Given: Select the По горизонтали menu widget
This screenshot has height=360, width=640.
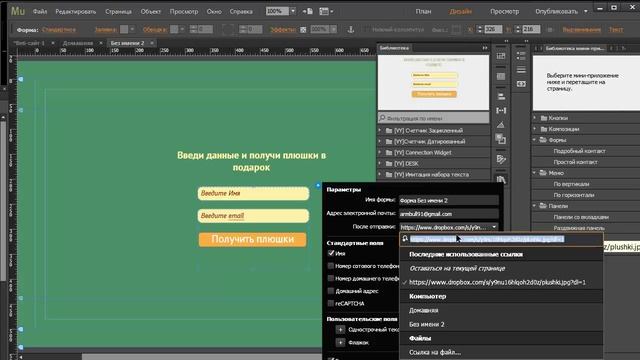Looking at the screenshot, I should pyautogui.click(x=573, y=195).
